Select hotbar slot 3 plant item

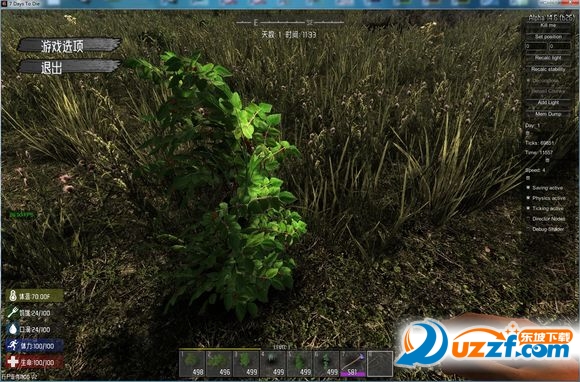(246, 364)
